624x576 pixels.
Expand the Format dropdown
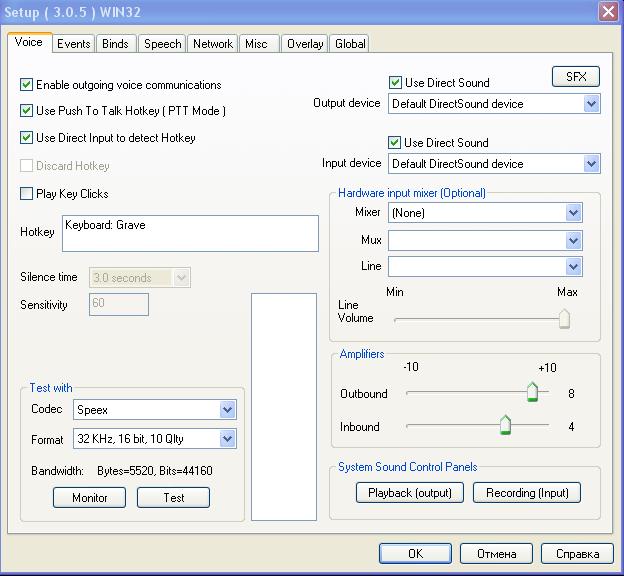coord(227,439)
